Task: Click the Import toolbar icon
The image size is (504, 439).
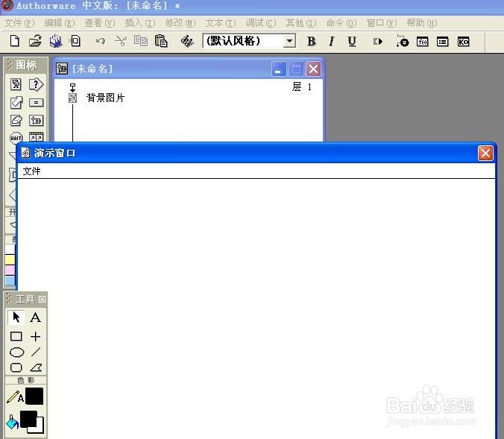Action: click(x=75, y=41)
